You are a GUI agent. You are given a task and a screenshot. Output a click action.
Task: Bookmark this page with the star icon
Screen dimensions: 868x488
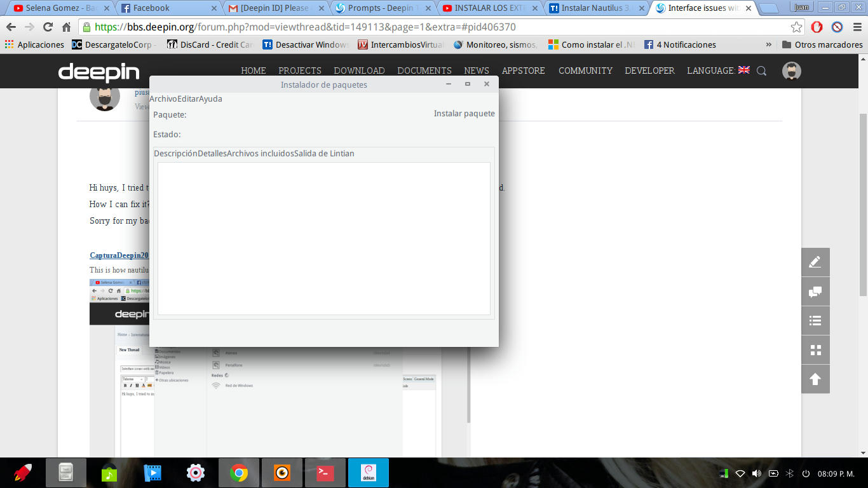coord(796,27)
